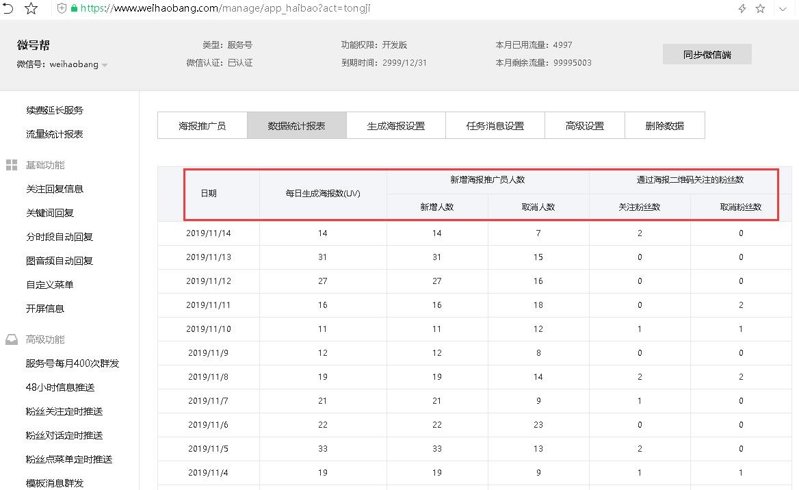This screenshot has width=799, height=490.
Task: Switch to 高级设置 tab
Action: pyautogui.click(x=584, y=125)
